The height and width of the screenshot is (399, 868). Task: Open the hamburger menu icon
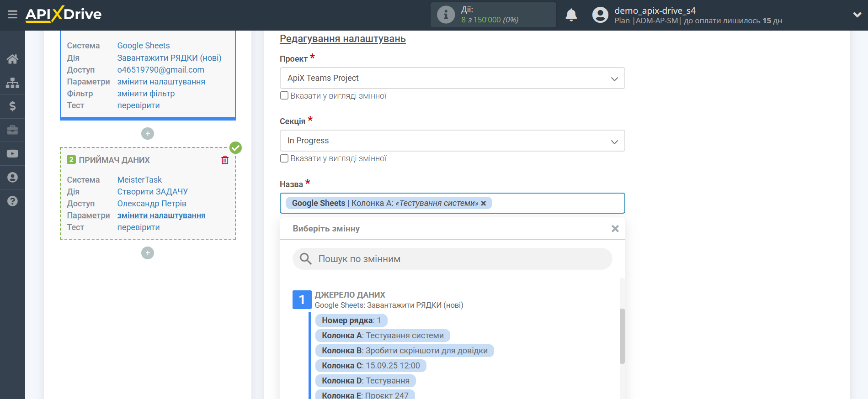pos(12,15)
